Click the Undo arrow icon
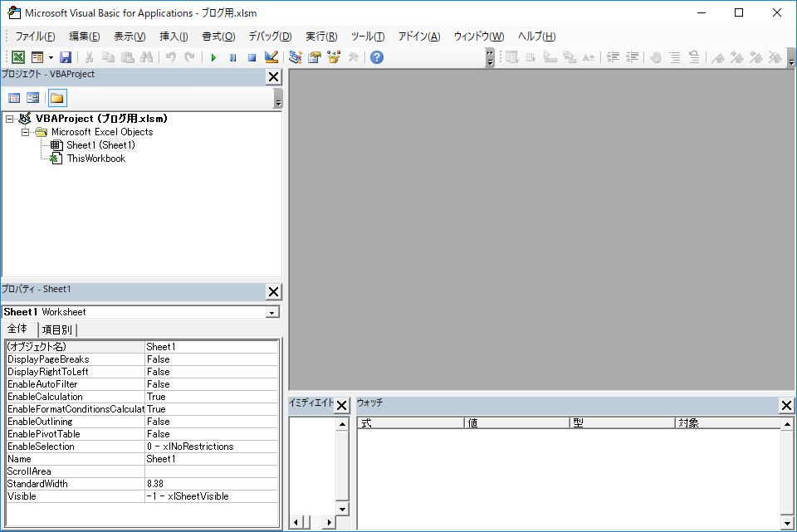 171,57
